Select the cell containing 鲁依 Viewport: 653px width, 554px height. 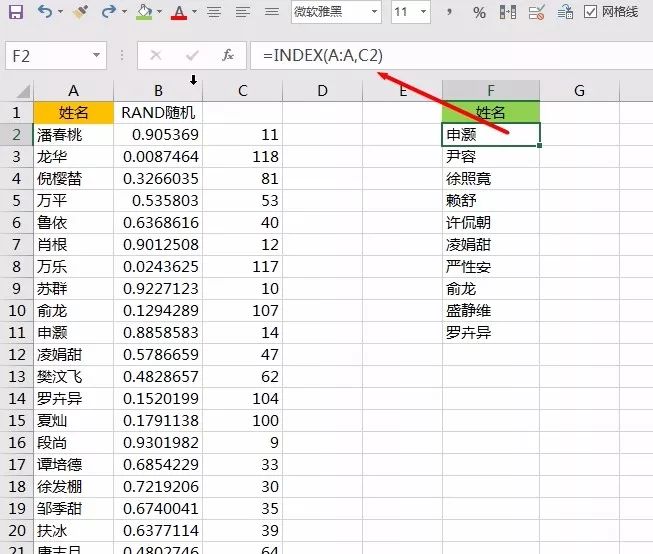(73, 222)
